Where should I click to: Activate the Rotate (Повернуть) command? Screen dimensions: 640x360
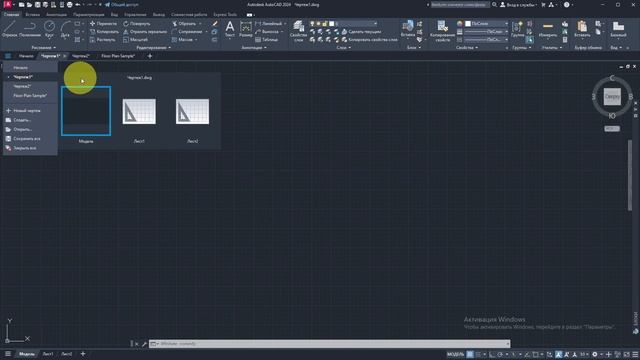point(136,24)
